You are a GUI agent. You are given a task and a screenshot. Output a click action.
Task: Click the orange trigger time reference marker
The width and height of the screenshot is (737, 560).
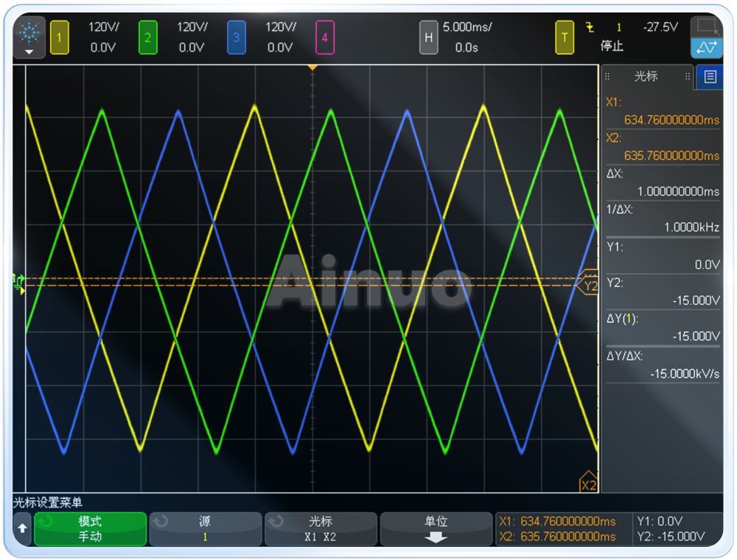(x=312, y=68)
